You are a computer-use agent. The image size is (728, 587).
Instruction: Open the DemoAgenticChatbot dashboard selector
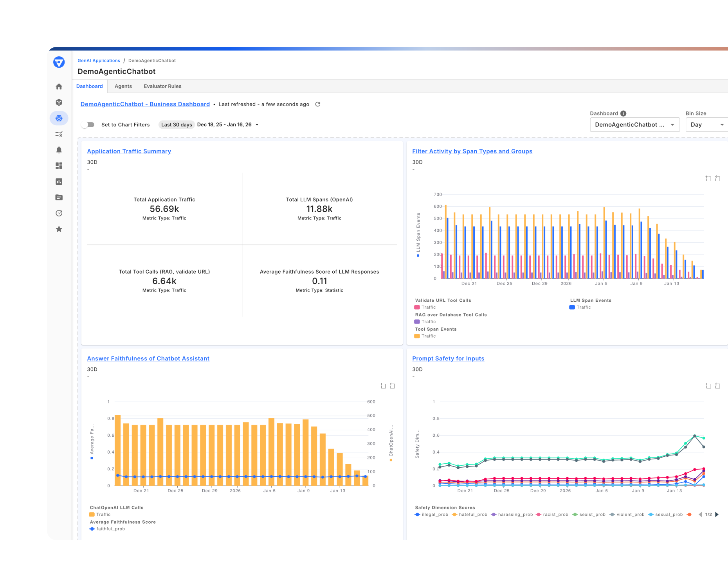click(x=635, y=124)
